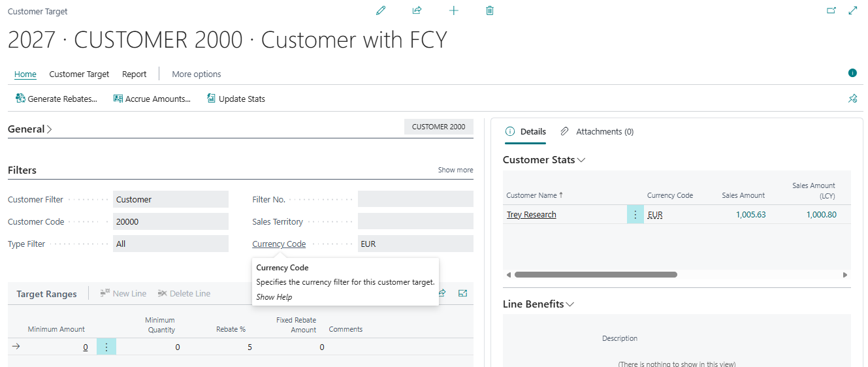The image size is (868, 367).
Task: Click Show more in Filters section
Action: 455,170
